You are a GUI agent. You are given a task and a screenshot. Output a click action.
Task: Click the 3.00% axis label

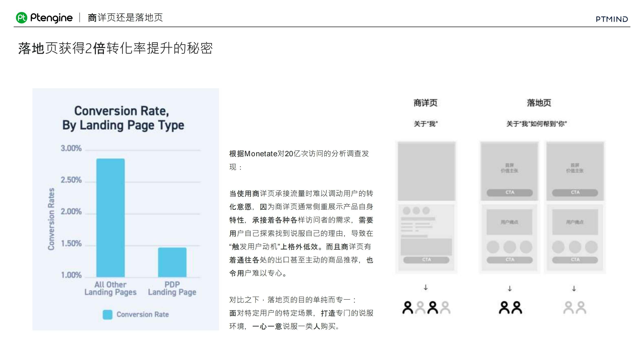(x=71, y=148)
